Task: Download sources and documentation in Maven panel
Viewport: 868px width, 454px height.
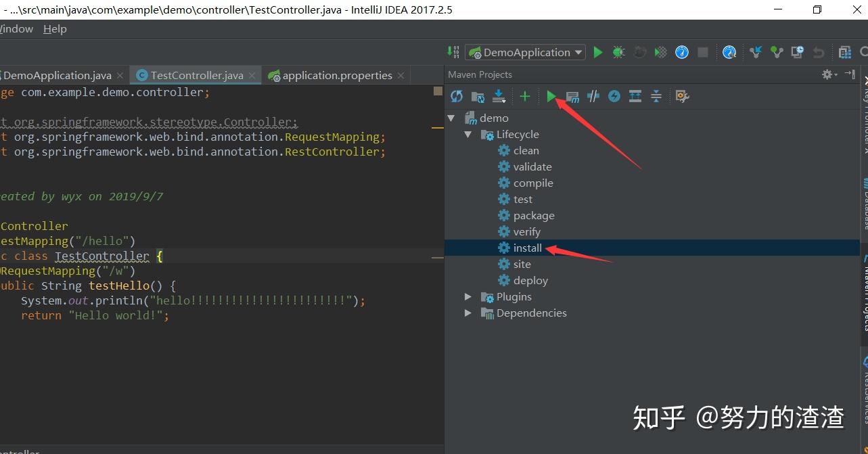Action: coord(499,96)
